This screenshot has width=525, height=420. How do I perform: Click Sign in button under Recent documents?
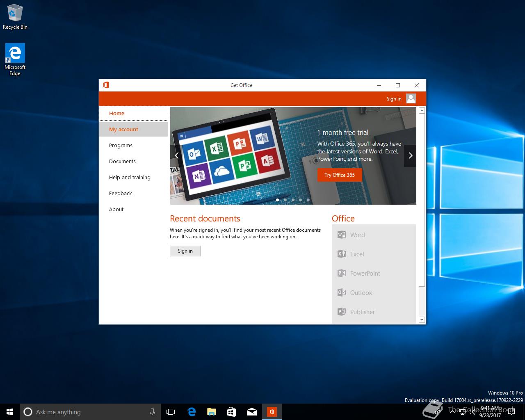coord(185,251)
